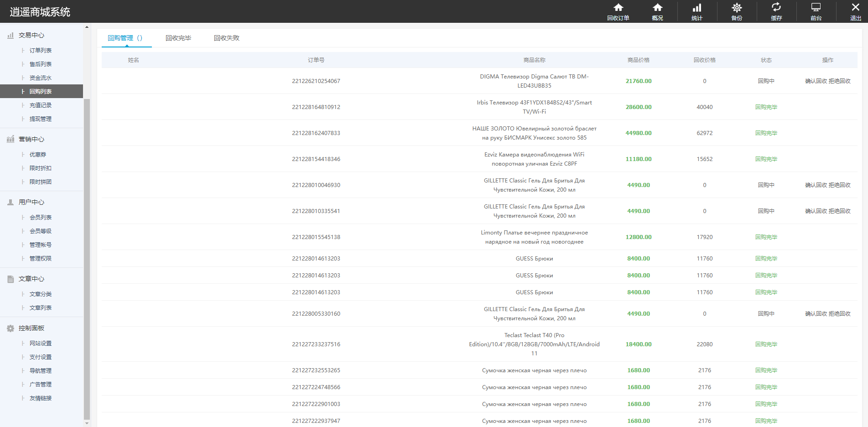Screen dimensions: 868x427
Task: Open 订单列表 in the sidebar
Action: point(41,51)
